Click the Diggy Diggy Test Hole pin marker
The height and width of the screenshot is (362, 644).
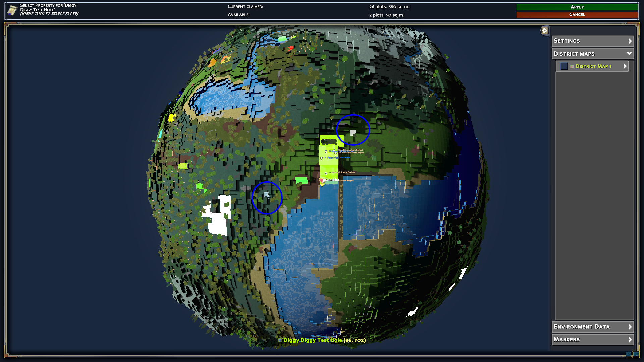[321, 158]
